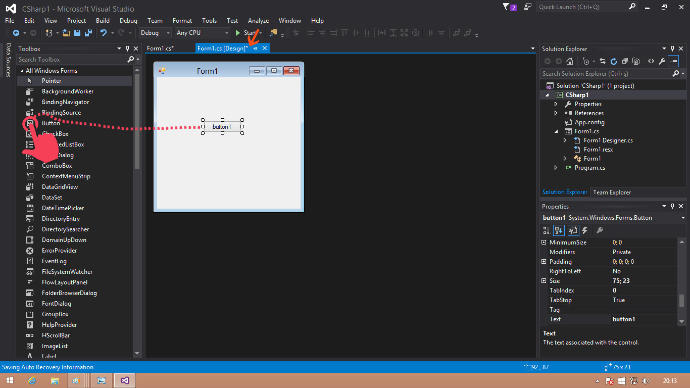Screen dimensions: 690x388
Task: Select Button control in Toolbox
Action: pyautogui.click(x=51, y=123)
